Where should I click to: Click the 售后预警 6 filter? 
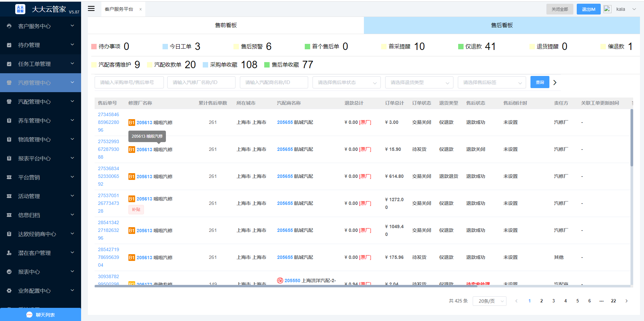point(253,46)
